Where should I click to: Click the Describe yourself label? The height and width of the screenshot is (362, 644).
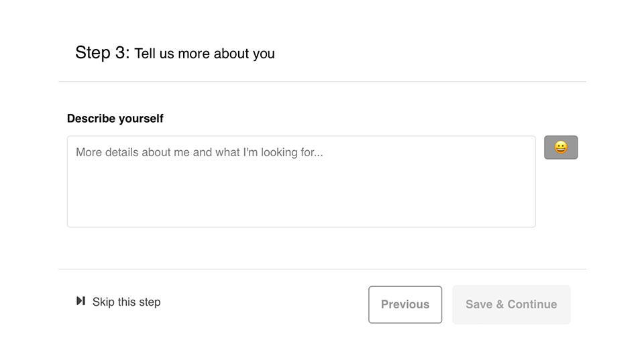(115, 119)
